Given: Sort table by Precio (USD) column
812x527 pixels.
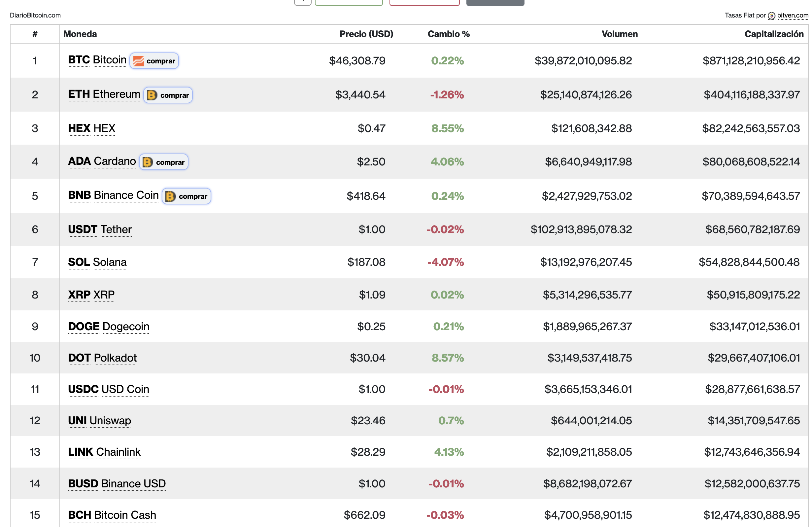Looking at the screenshot, I should coord(366,34).
